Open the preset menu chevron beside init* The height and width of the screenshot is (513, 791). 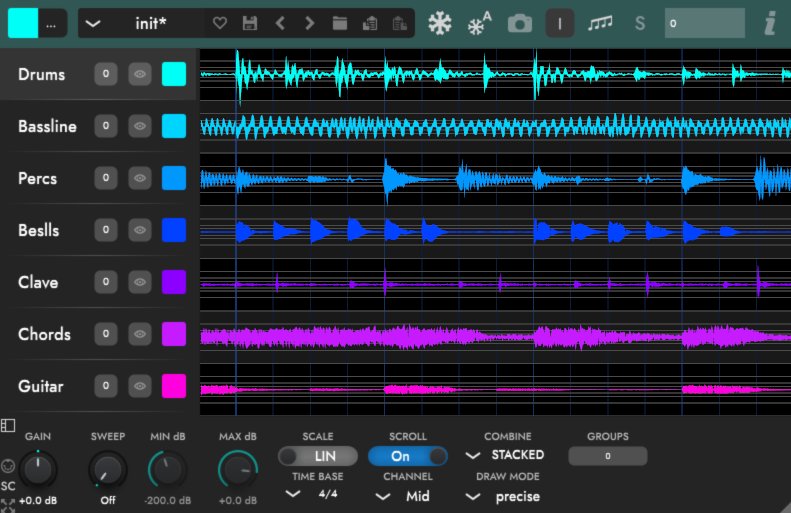pos(93,23)
